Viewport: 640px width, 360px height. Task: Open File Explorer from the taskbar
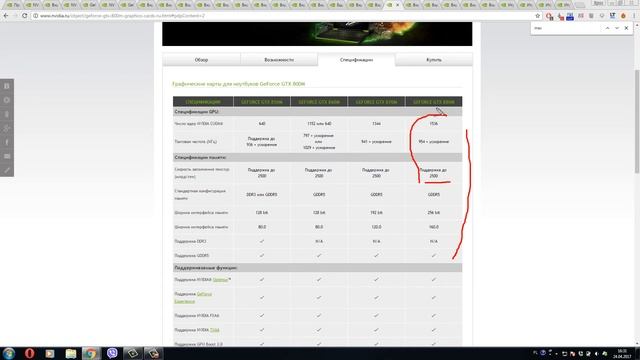click(x=71, y=353)
